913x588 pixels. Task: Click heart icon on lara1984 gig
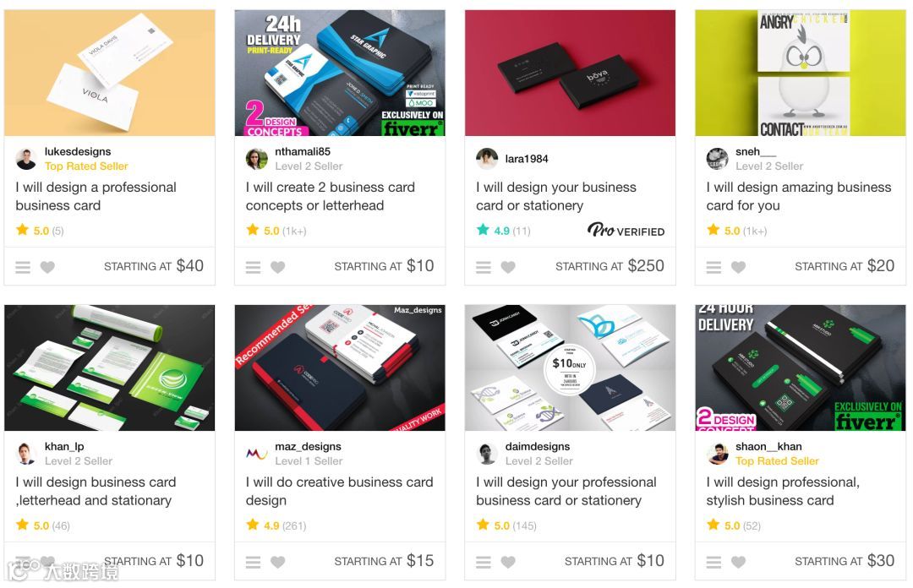point(508,267)
